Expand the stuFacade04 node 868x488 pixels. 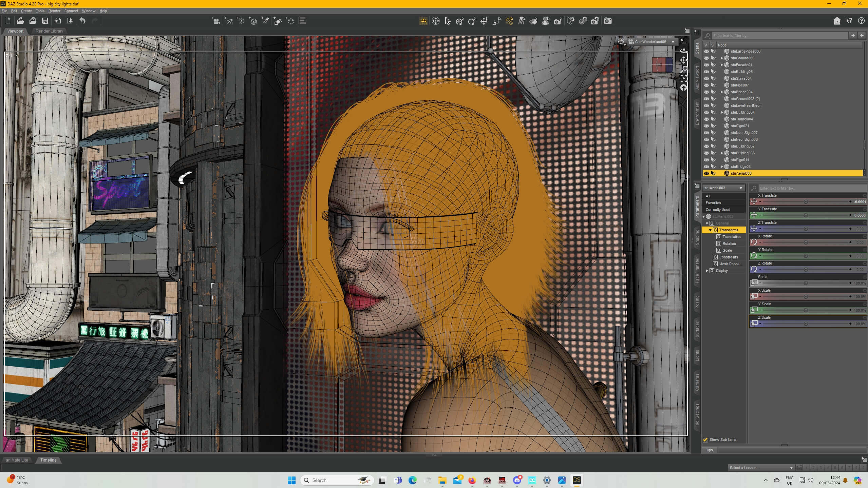click(722, 65)
